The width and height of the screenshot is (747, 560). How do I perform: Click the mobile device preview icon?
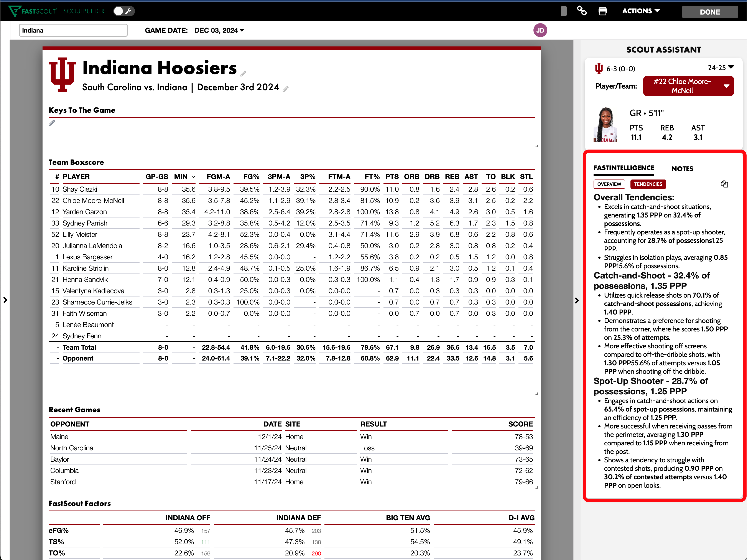pos(563,11)
